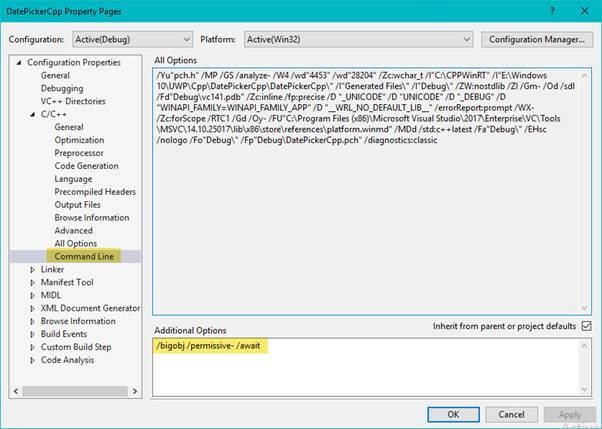Toggle Inherit from parent checkbox
Image resolution: width=602 pixels, height=429 pixels.
586,326
